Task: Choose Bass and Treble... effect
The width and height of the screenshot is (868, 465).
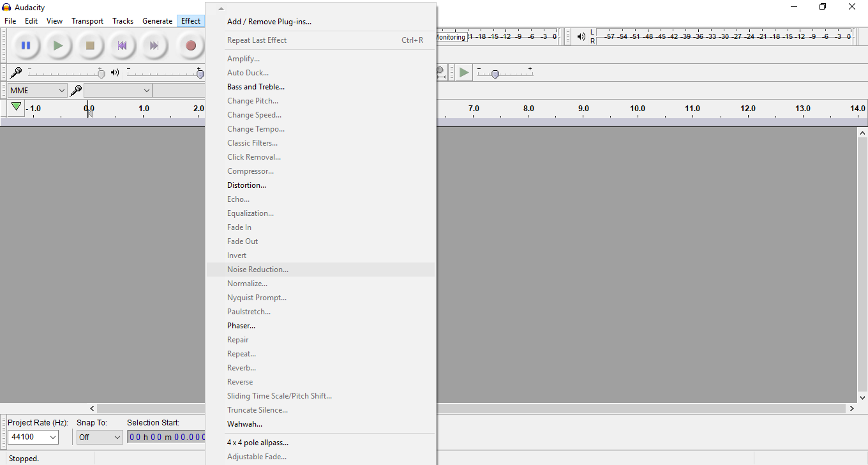Action: pyautogui.click(x=320, y=87)
